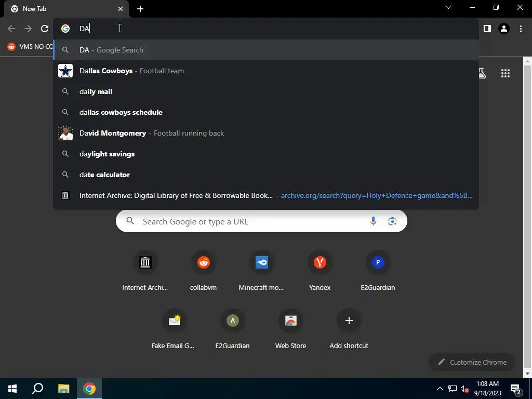Open the Minecraft mods shortcut tile

point(261,272)
